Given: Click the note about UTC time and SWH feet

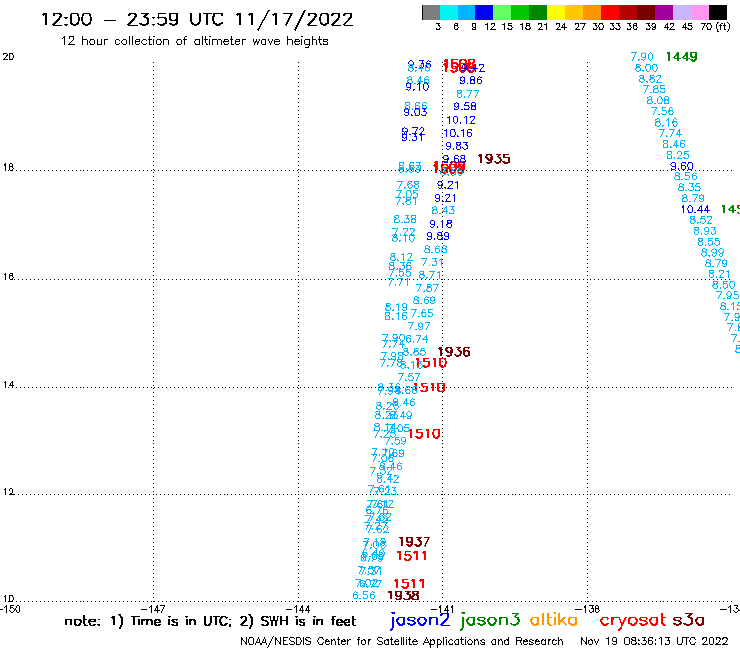Looking at the screenshot, I should click(210, 621).
